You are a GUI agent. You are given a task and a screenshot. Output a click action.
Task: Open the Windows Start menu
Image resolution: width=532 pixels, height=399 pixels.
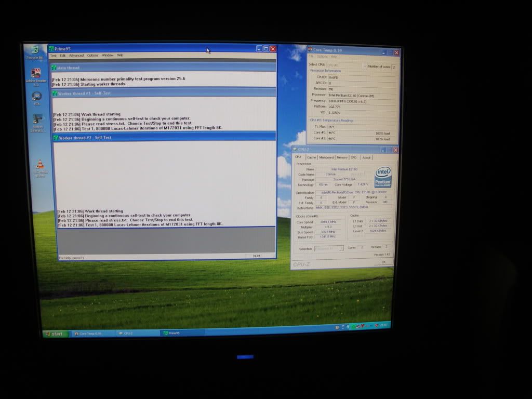click(x=55, y=334)
